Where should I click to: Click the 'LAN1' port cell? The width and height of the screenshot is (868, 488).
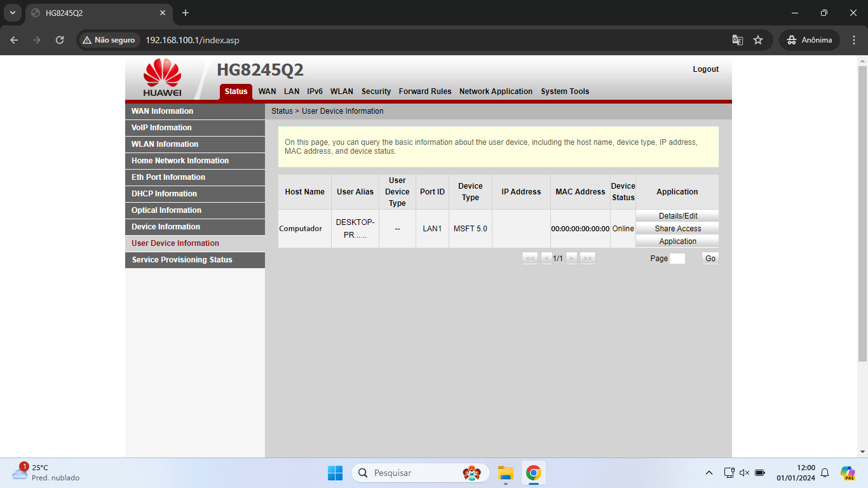pyautogui.click(x=432, y=229)
